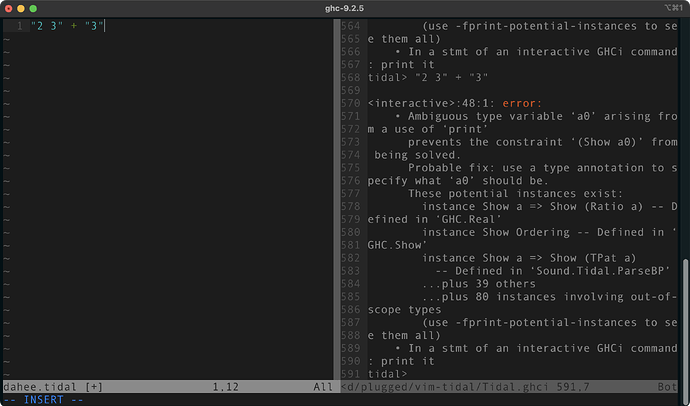Click the 591,7 position in right status line
This screenshot has width=690, height=406.
(x=573, y=387)
